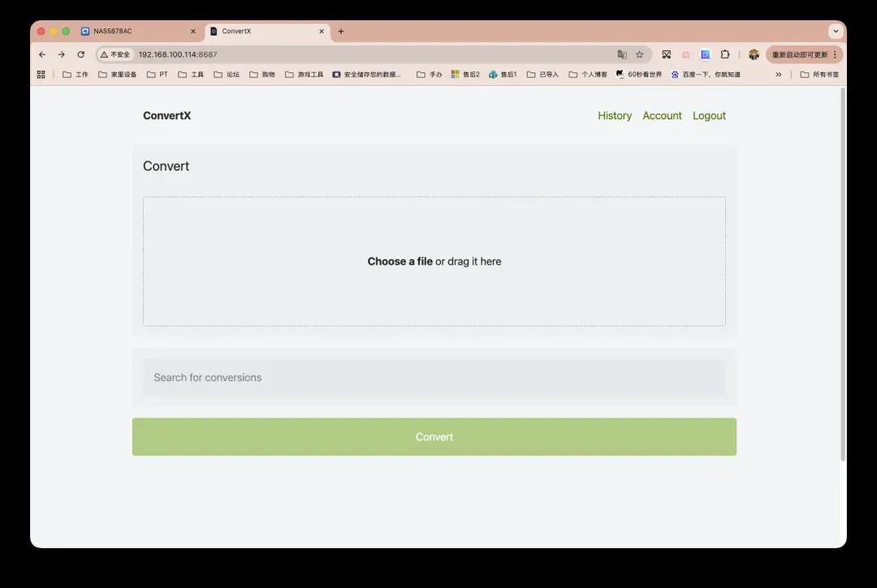Open the browser extensions puzzle icon
Screen dimensions: 877x588
click(x=725, y=54)
